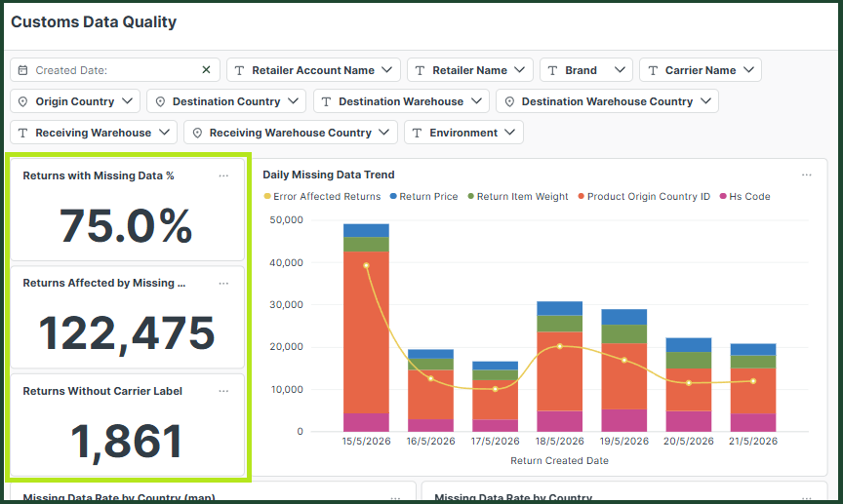
Task: Open options menu for Returns with Missing Data %
Action: tap(223, 175)
